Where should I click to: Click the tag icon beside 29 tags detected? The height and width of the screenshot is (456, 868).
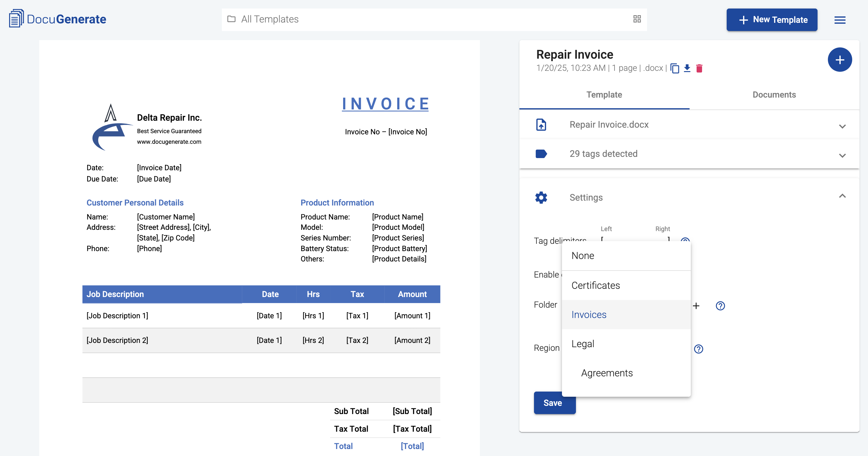click(x=541, y=154)
